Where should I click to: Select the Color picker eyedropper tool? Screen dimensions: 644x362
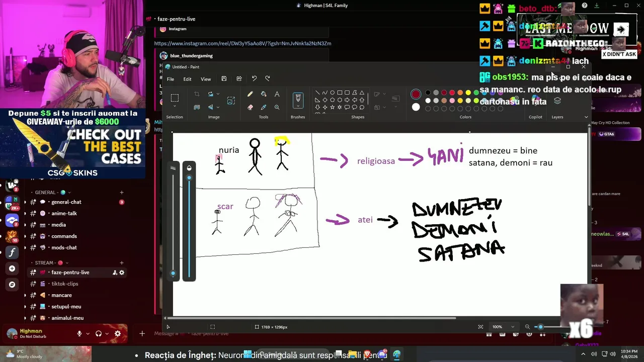coord(263,107)
